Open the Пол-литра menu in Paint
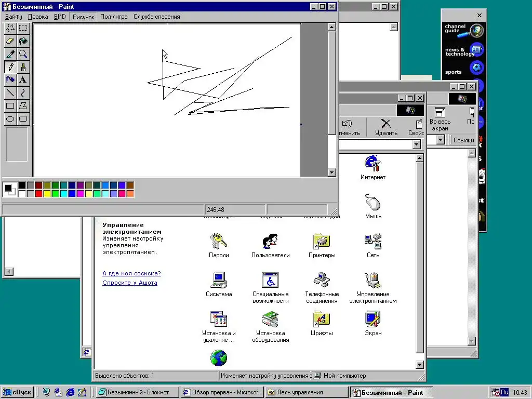Image resolution: width=532 pixels, height=399 pixels. pyautogui.click(x=114, y=17)
